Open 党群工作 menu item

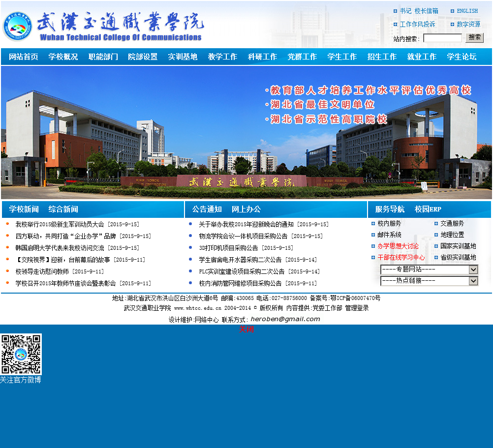[302, 57]
